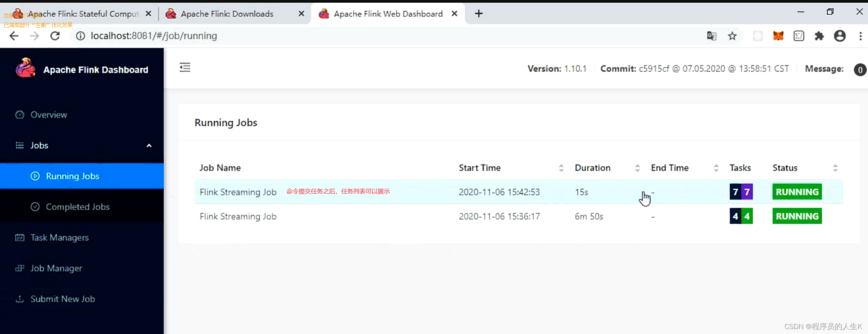Open the Flink Streaming Job started 15:36:17
Viewport: 868px width, 334px height.
pos(238,216)
